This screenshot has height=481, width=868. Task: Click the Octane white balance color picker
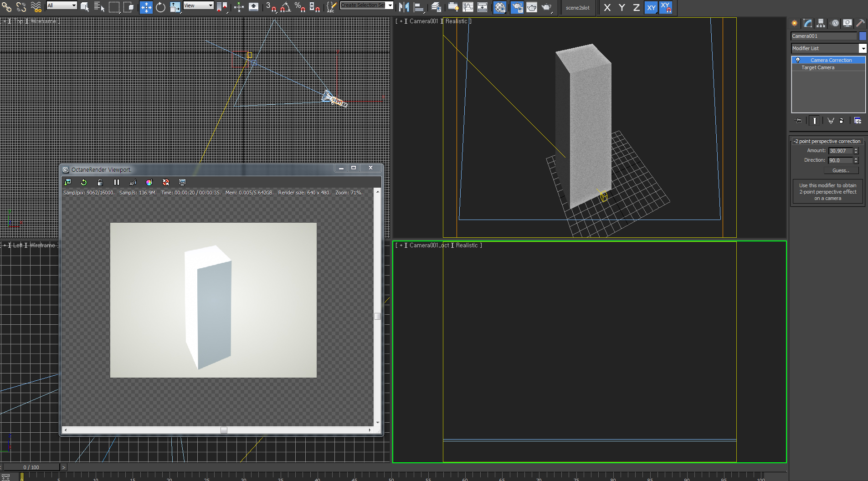(149, 182)
